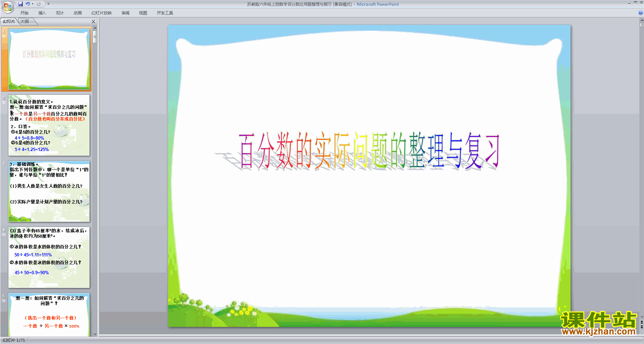Open the Office button menu
Viewport: 644px width, 344px height.
[x=7, y=7]
